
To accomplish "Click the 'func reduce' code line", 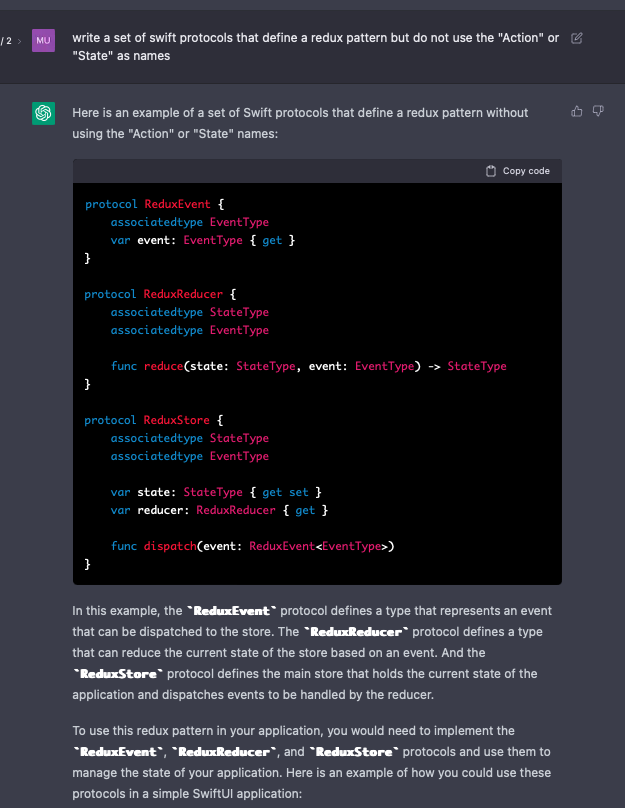I will (x=308, y=366).
